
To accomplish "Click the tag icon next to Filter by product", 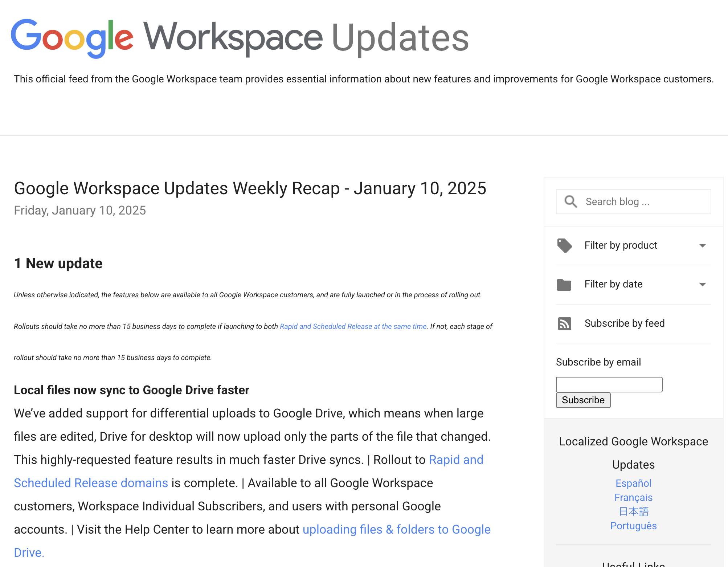I will pos(565,246).
